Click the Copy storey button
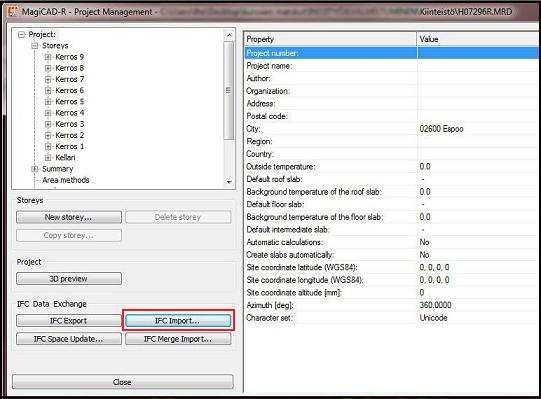This screenshot has width=541, height=399. (69, 235)
